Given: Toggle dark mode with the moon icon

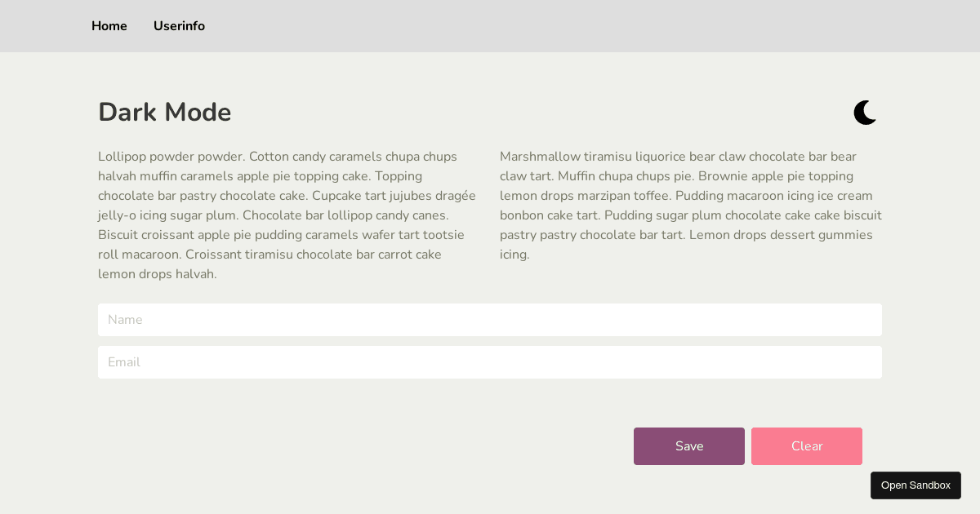Looking at the screenshot, I should pos(865,113).
